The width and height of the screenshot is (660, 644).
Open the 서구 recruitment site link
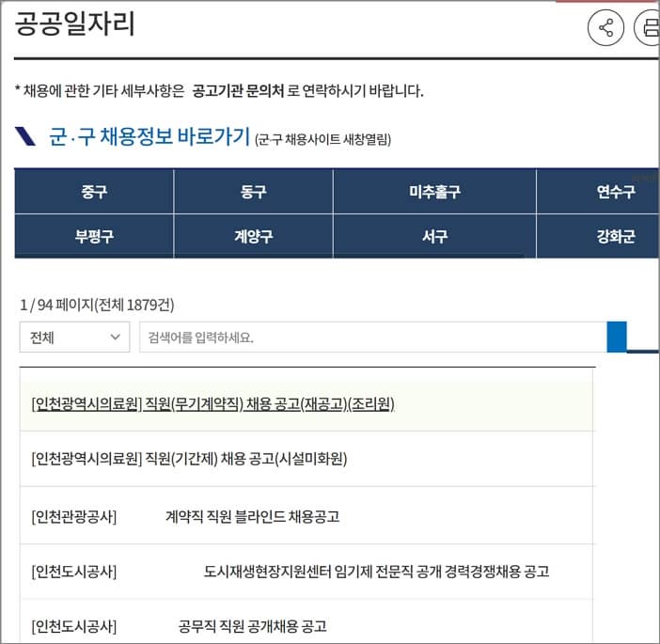[x=434, y=236]
